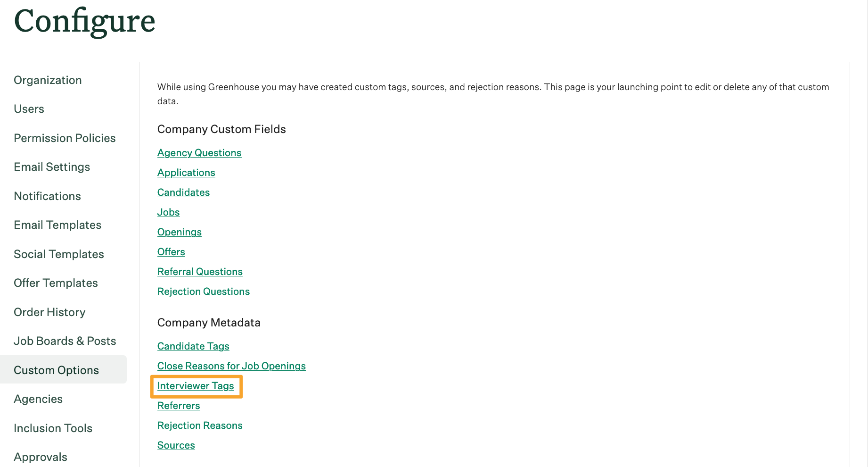The width and height of the screenshot is (868, 467).
Task: Follow the Jobs custom fields link
Action: (168, 212)
